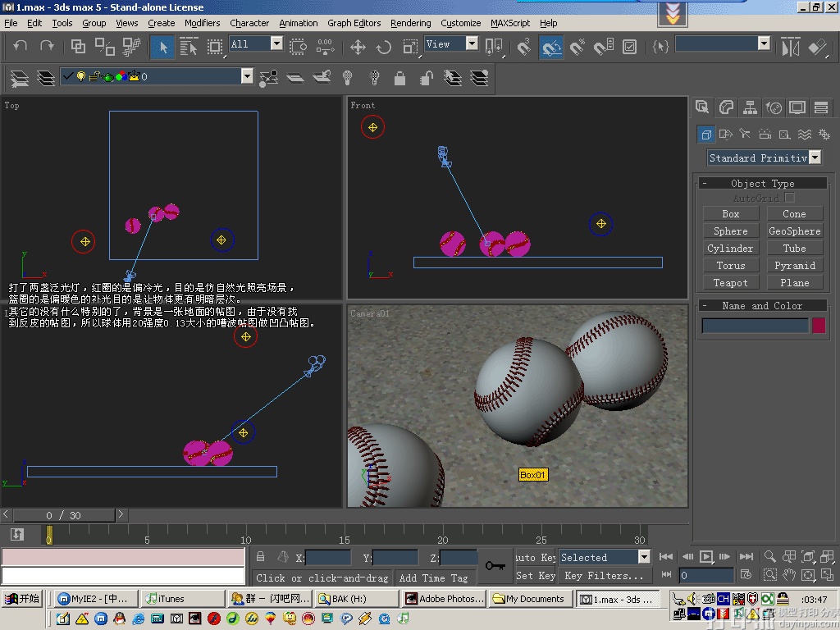Open Select by Name tool

tap(189, 47)
